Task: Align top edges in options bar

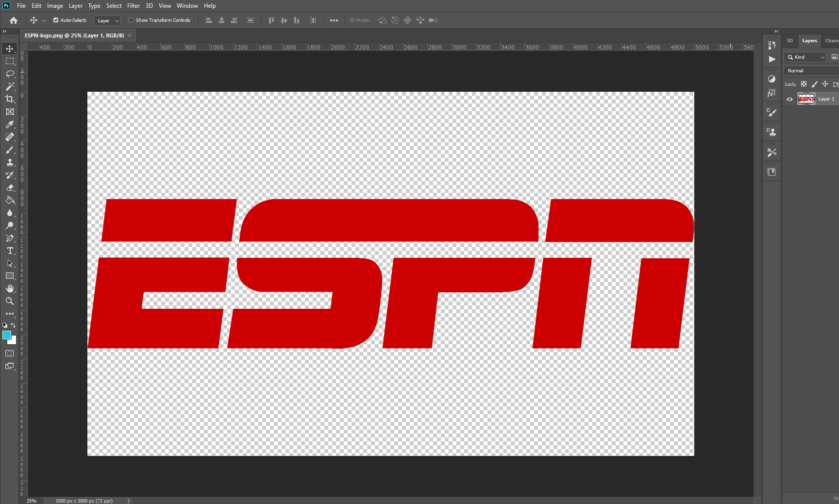Action: 271,20
